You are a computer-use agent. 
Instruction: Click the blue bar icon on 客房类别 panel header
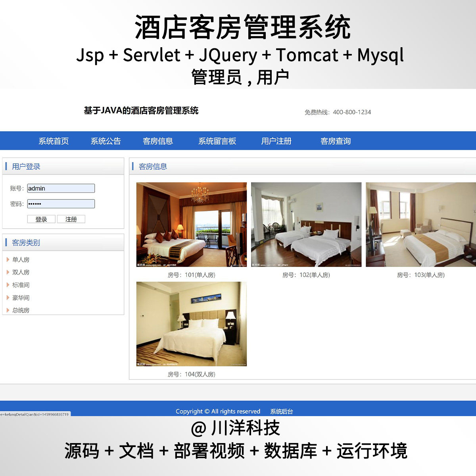tap(7, 242)
